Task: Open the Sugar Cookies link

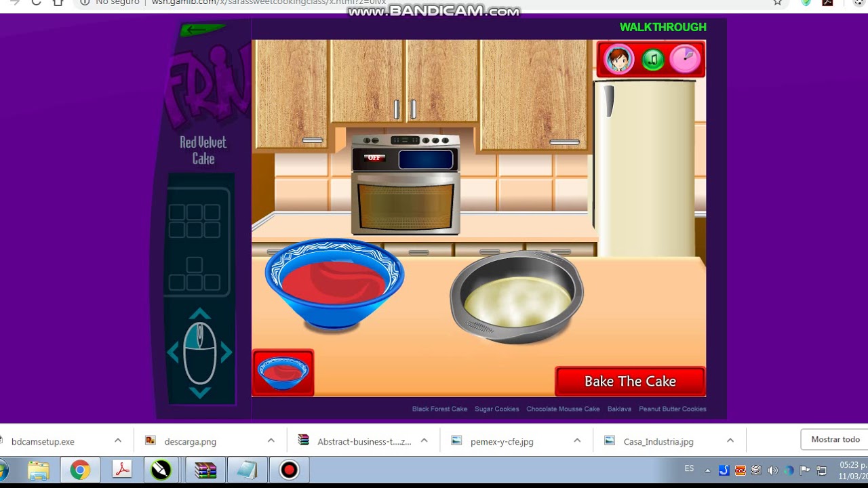Action: [496, 409]
